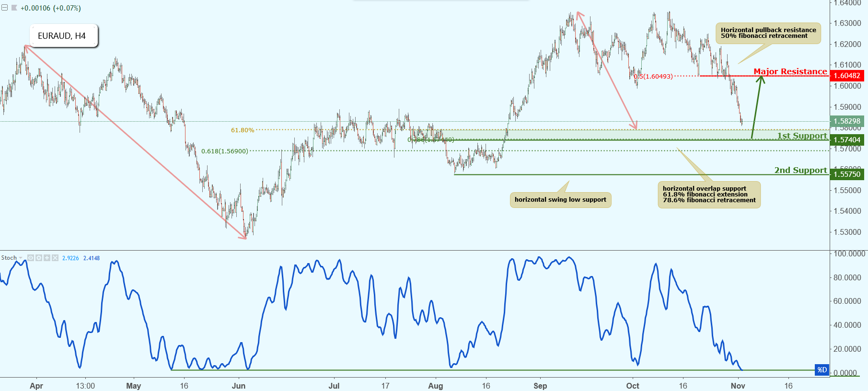The width and height of the screenshot is (868, 391).
Task: Click the Oct date on time axis
Action: point(633,386)
